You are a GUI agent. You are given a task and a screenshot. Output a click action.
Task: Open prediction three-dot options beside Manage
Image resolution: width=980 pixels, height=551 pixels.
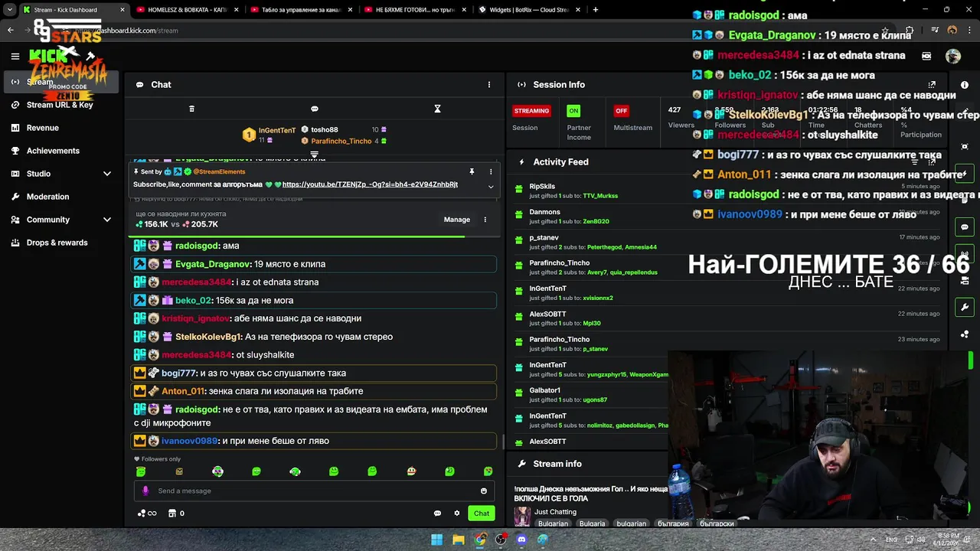(x=485, y=220)
